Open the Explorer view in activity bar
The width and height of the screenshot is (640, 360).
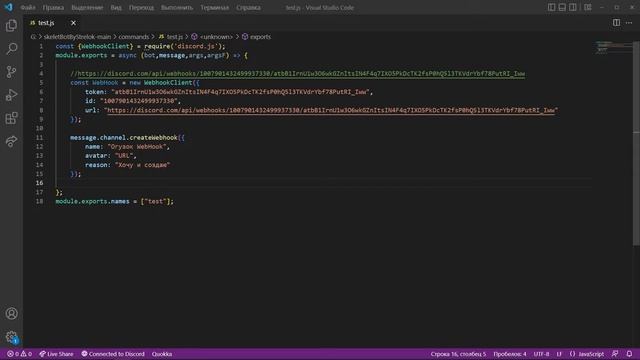(x=11, y=26)
